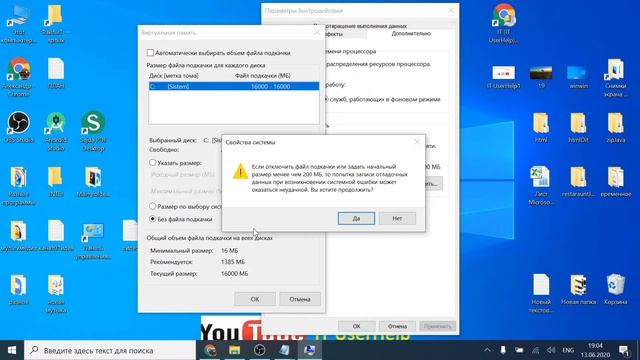640x360 pixels.
Task: Open the restaraunt folder on desktop
Action: 578,182
